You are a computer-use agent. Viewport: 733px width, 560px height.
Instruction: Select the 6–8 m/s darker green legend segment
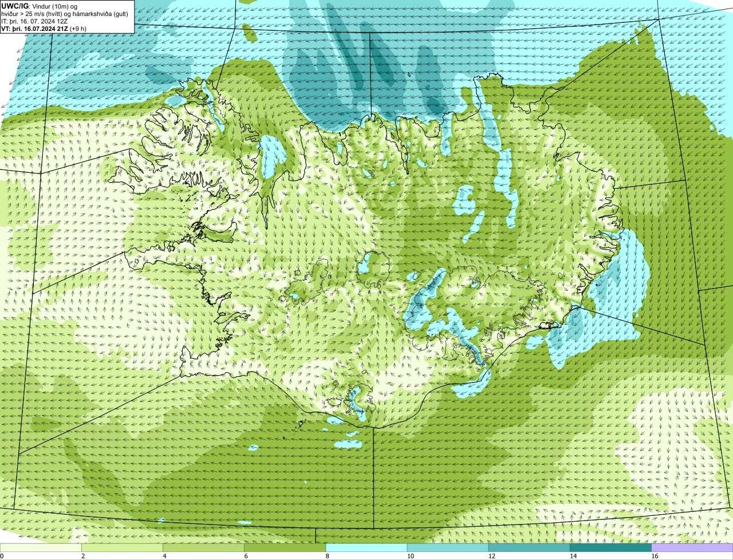285,547
